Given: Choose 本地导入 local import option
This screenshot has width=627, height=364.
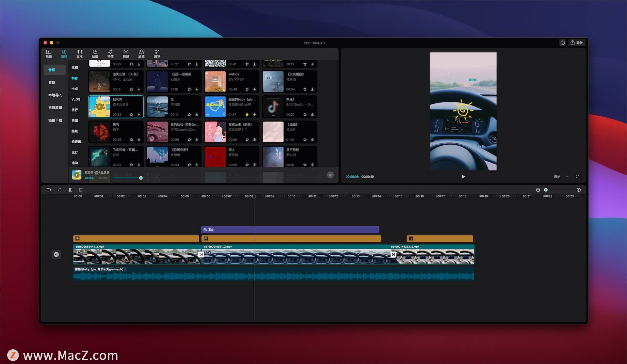Looking at the screenshot, I should click(x=55, y=95).
